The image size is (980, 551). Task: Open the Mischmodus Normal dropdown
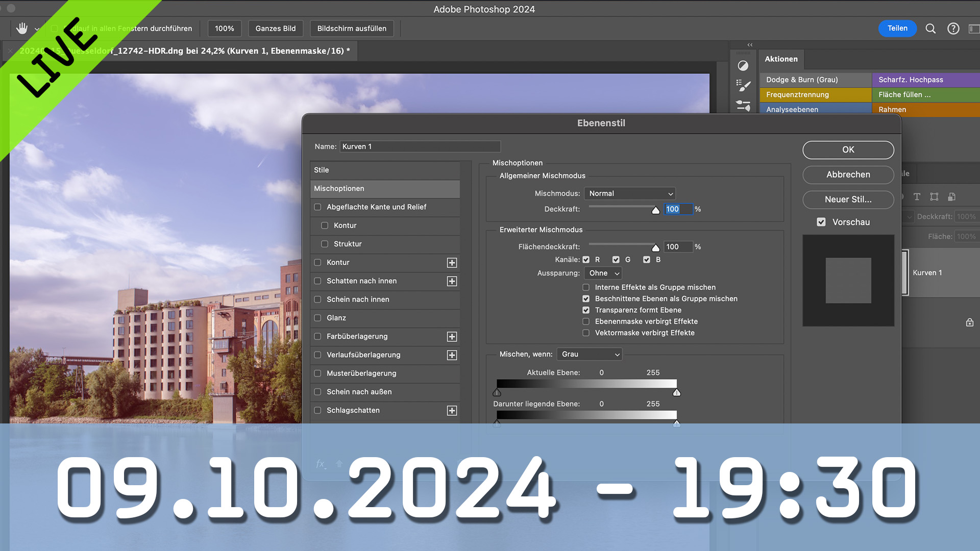coord(630,193)
